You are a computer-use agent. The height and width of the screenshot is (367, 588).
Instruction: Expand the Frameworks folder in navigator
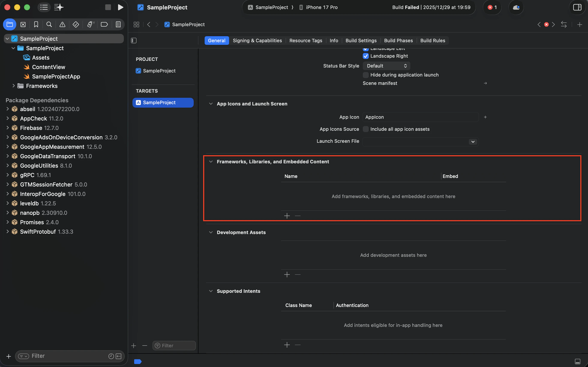pos(13,86)
